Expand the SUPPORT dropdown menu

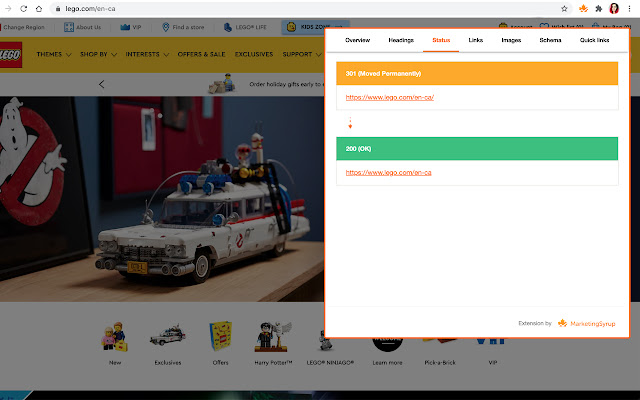302,54
